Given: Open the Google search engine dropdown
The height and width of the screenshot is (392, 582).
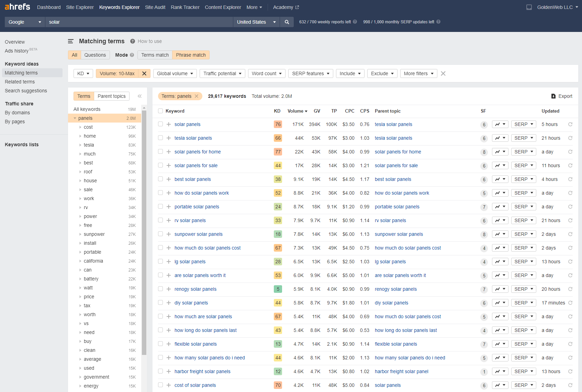Looking at the screenshot, I should click(25, 22).
